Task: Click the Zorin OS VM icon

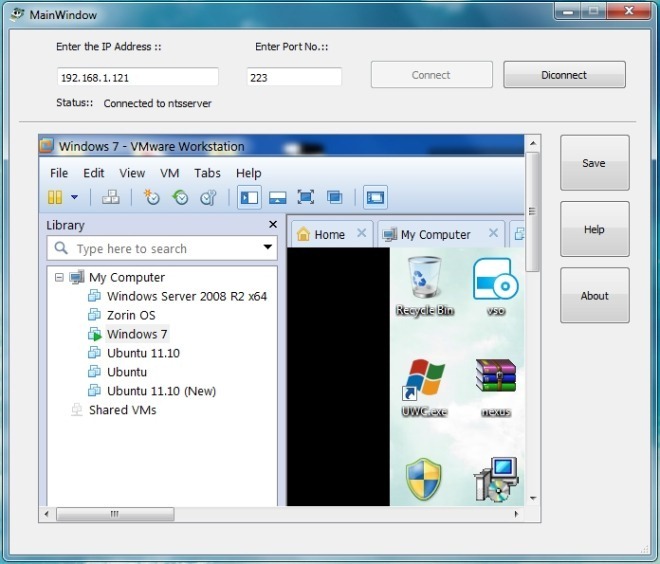Action: (94, 314)
